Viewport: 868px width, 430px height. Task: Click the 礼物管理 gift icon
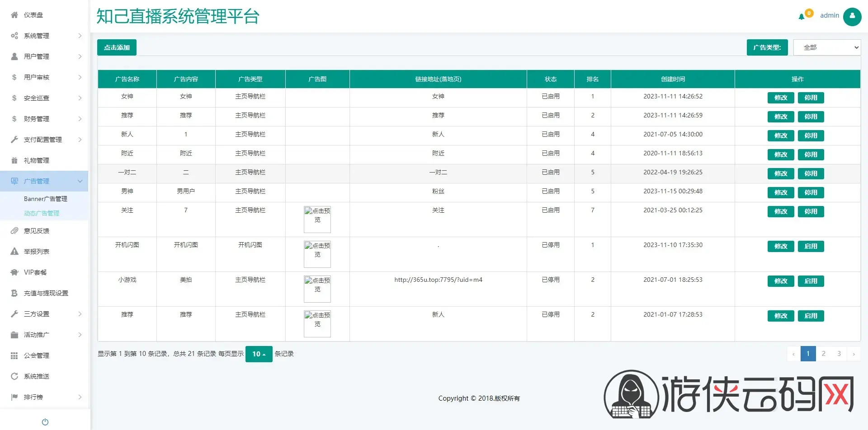pyautogui.click(x=14, y=160)
